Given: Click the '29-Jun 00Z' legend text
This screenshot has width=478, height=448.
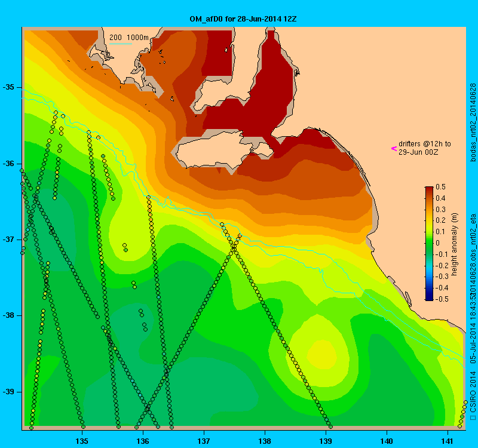Looking at the screenshot, I should 418,152.
